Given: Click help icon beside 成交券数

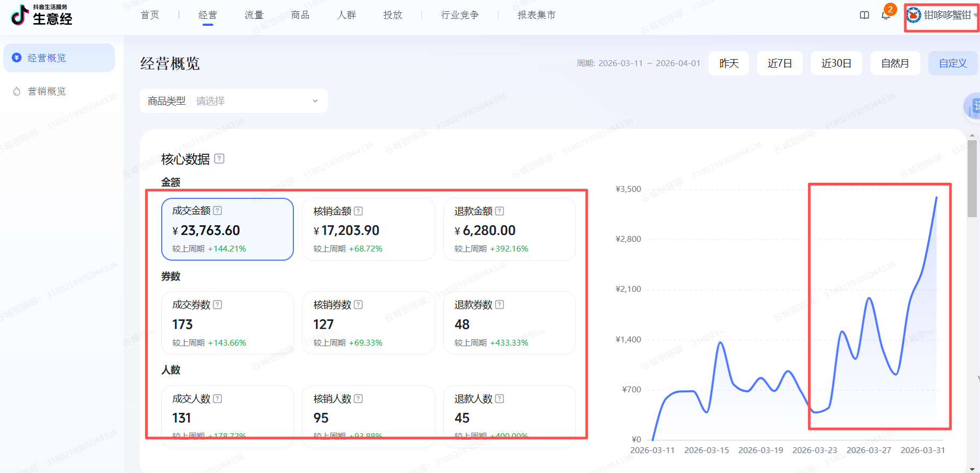Looking at the screenshot, I should click(x=218, y=305).
